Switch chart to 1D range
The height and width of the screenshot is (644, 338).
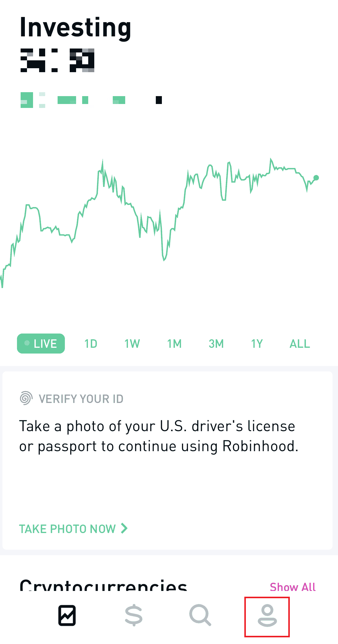point(91,344)
